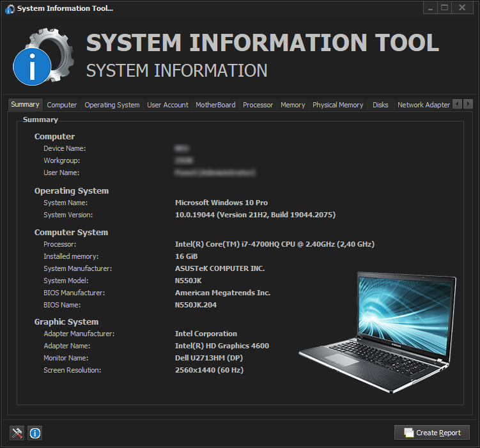
Task: Maximize the System Information Tool window
Action: pyautogui.click(x=445, y=8)
